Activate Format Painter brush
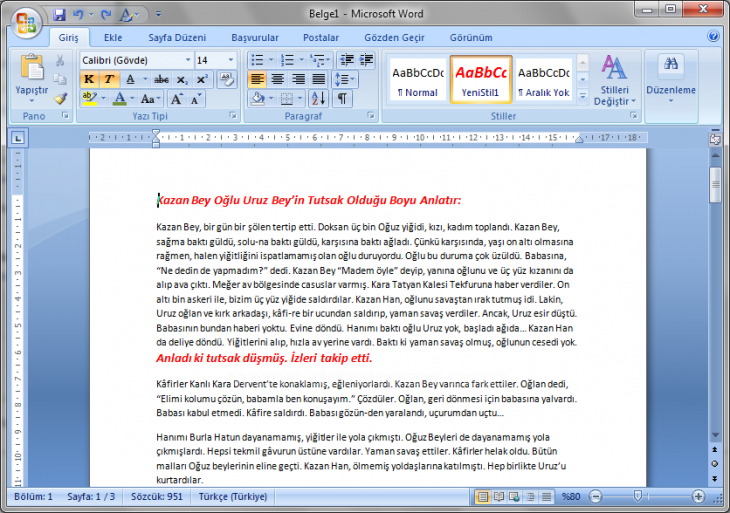The width and height of the screenshot is (730, 513). (60, 98)
